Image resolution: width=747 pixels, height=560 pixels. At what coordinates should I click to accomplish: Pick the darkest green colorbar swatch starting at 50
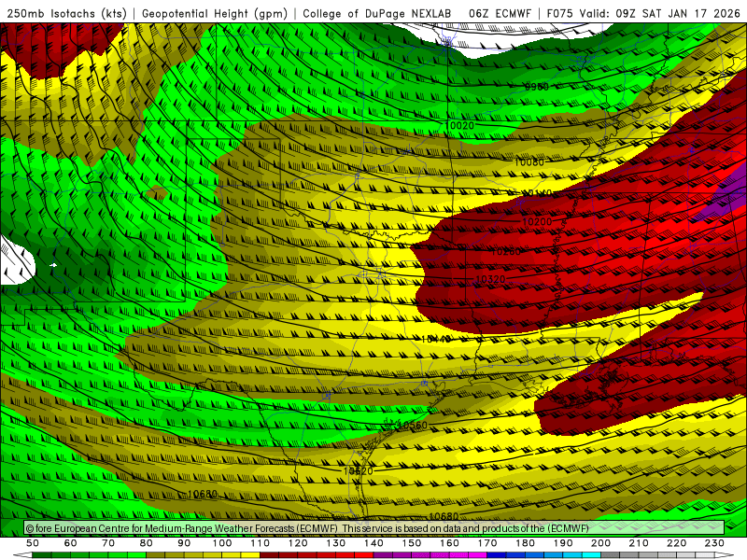pyautogui.click(x=42, y=555)
